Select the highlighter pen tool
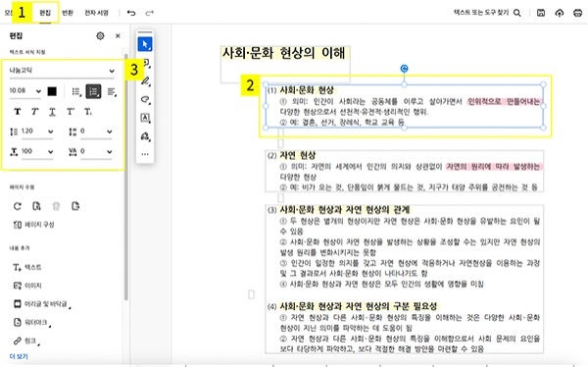The width and height of the screenshot is (588, 367). click(x=145, y=81)
